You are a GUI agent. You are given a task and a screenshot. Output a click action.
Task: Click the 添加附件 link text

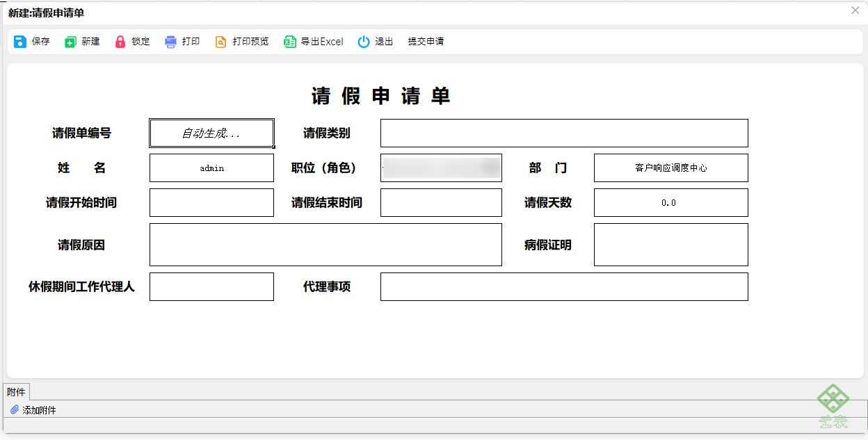coord(40,410)
